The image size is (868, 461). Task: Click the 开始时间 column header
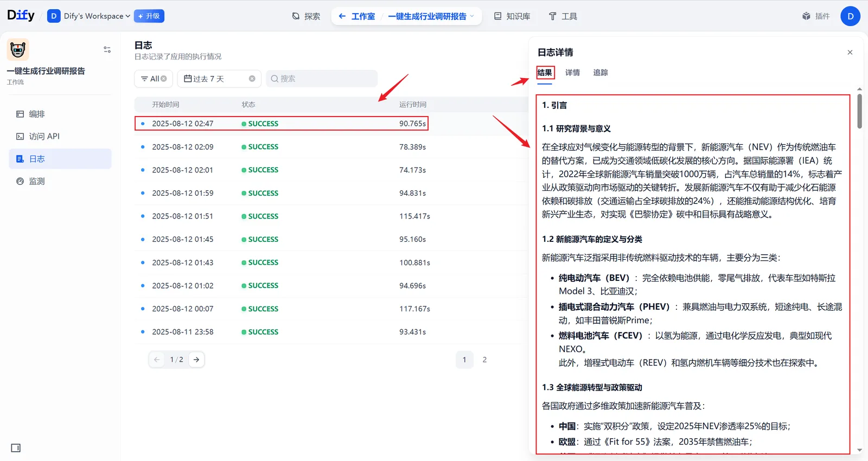click(165, 105)
